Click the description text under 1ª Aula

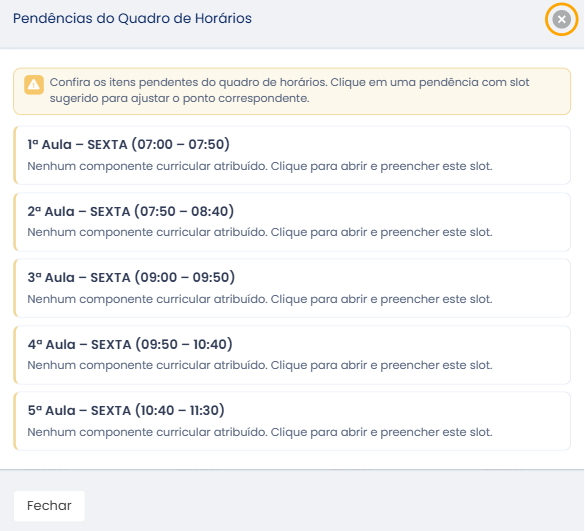260,166
